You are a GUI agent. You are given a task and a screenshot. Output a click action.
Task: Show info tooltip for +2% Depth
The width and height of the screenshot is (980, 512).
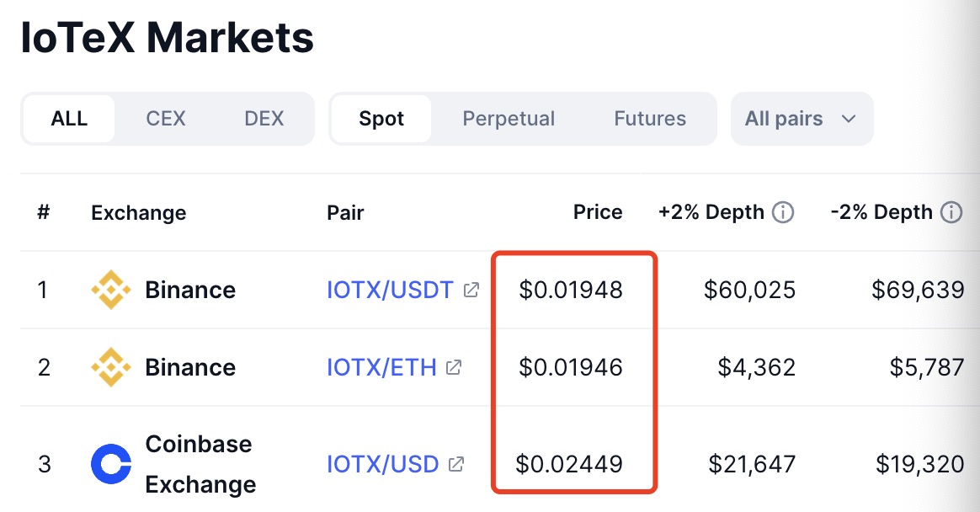pyautogui.click(x=783, y=212)
